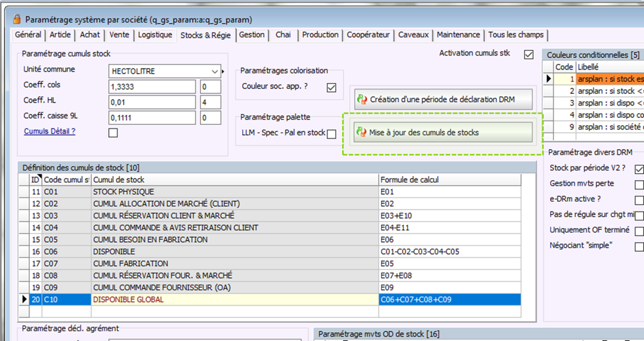Click refresh icon on DRM période button
Viewport: 644px width, 341px height.
[x=362, y=99]
